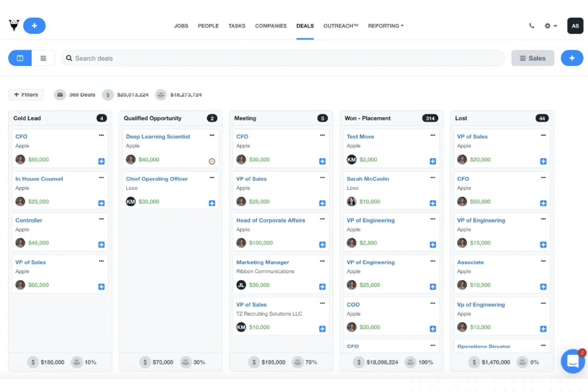Click plus icon on Head of Corporate Affairs card

coord(322,245)
